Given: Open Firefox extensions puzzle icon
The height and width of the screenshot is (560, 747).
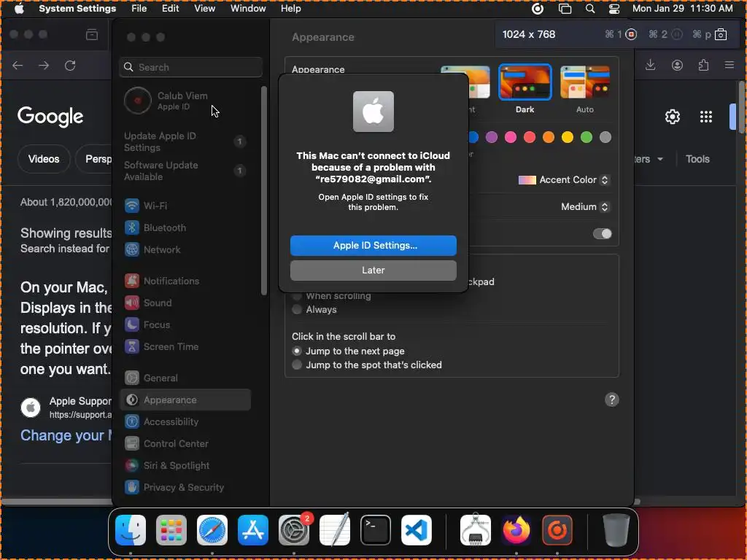Looking at the screenshot, I should 703,65.
